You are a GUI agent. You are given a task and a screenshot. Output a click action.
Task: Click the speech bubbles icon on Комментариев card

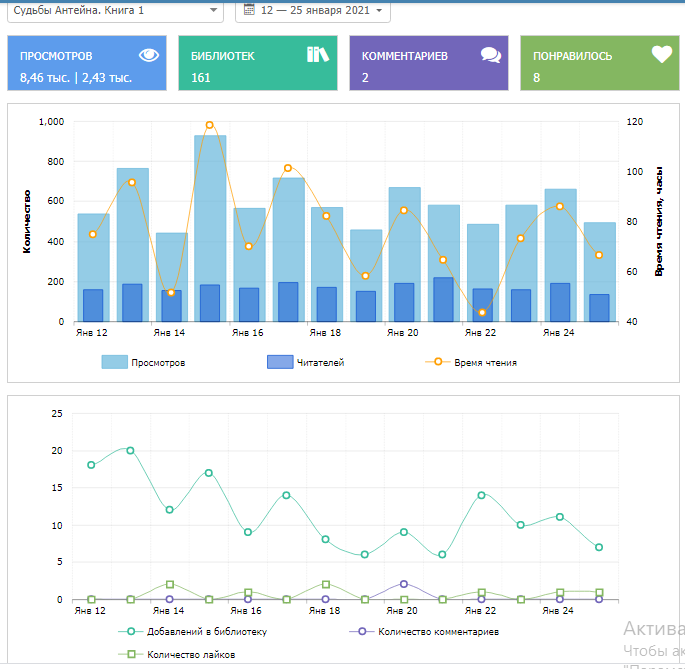(x=490, y=55)
